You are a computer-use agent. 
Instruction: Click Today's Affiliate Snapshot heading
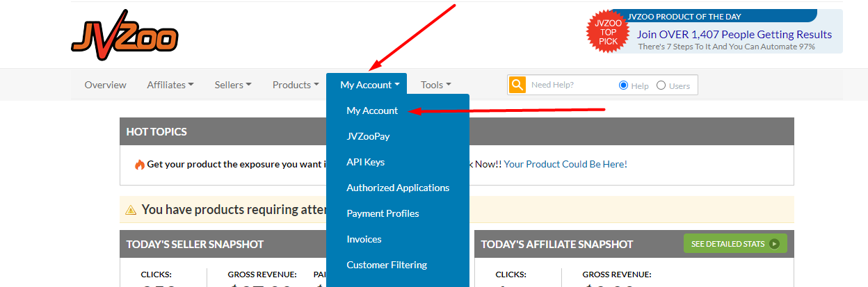coord(557,245)
